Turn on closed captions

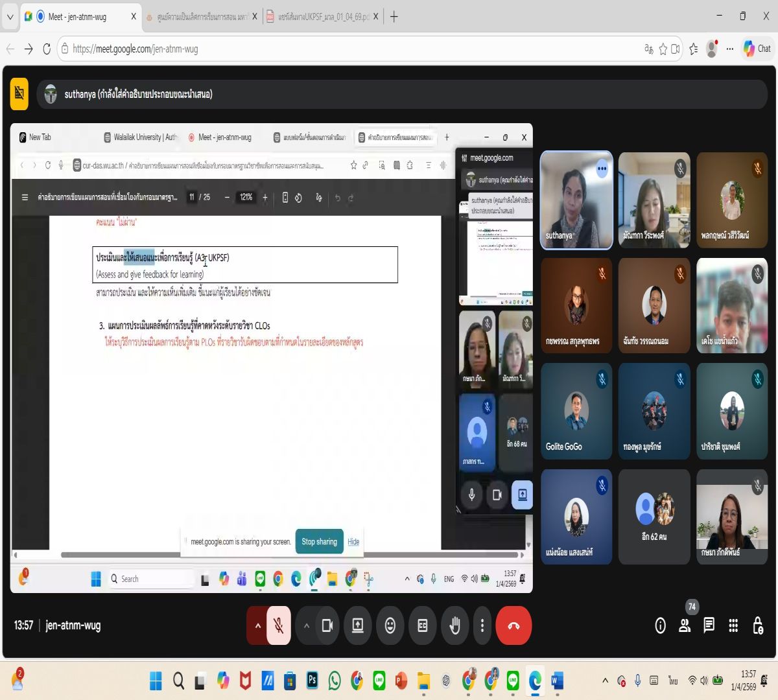point(423,625)
